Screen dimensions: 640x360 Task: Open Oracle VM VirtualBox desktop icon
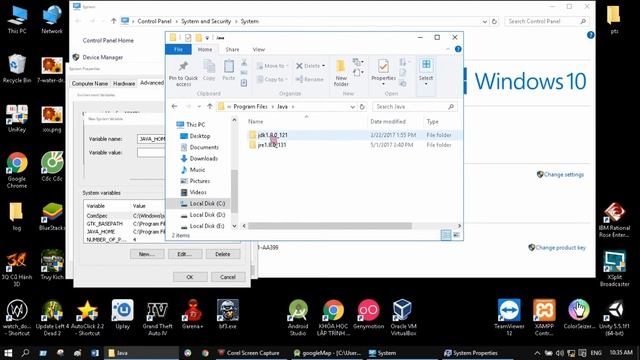click(403, 318)
